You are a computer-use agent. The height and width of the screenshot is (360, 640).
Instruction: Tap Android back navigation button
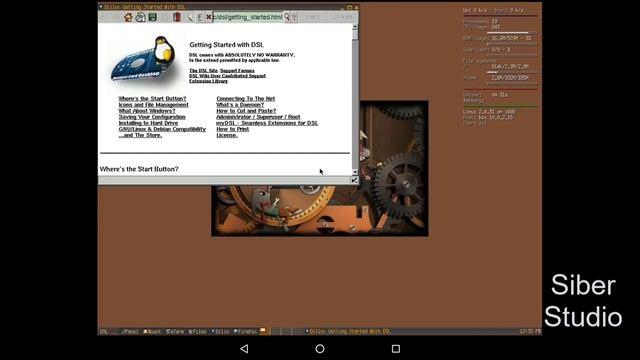coord(244,349)
